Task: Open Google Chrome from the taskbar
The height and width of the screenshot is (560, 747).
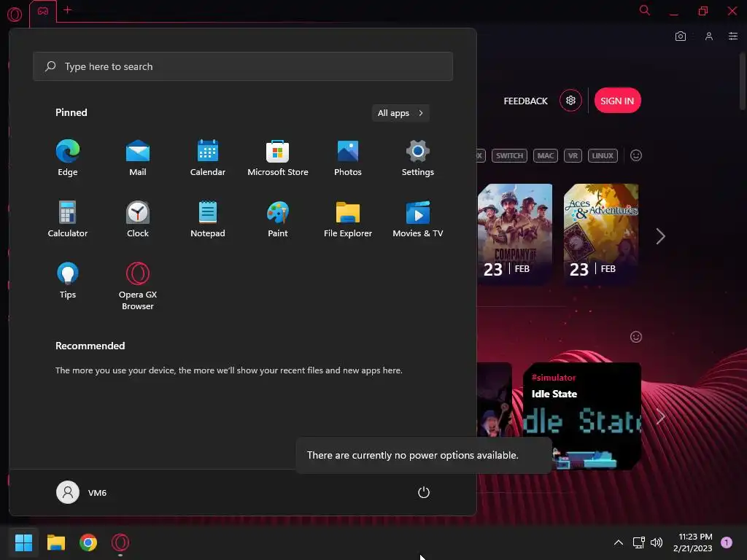Action: [88, 542]
